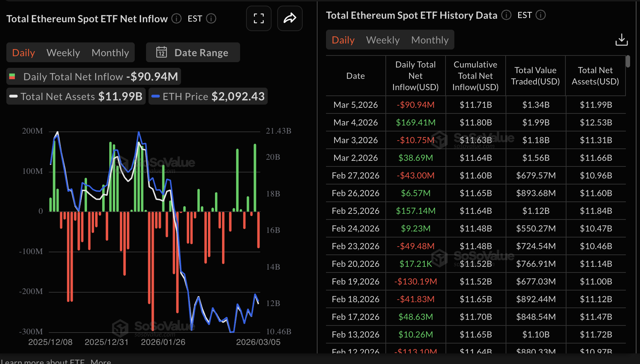640x364 pixels.
Task: Click the -$49.48M inflow value
Action: 415,246
